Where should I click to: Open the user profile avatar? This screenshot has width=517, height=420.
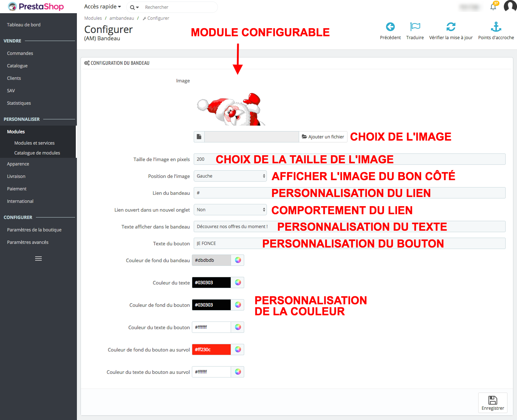click(510, 7)
